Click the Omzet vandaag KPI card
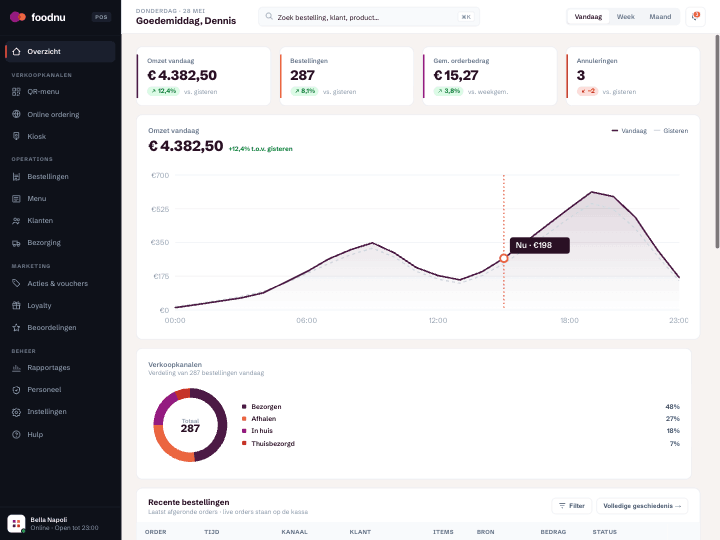Viewport: 720px width, 540px height. coord(203,76)
